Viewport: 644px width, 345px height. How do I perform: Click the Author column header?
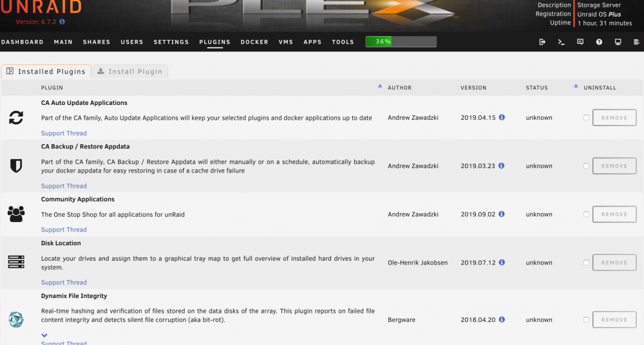pyautogui.click(x=399, y=88)
